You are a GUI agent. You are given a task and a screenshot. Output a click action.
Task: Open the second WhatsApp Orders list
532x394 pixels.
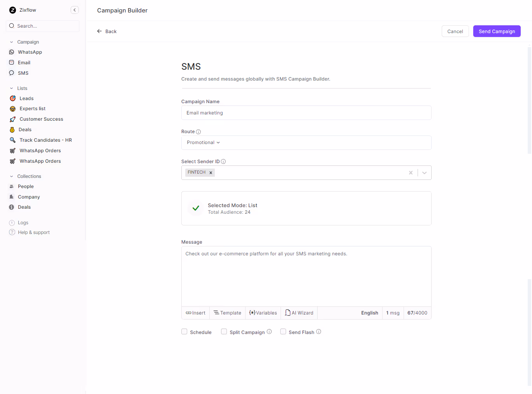[40, 161]
